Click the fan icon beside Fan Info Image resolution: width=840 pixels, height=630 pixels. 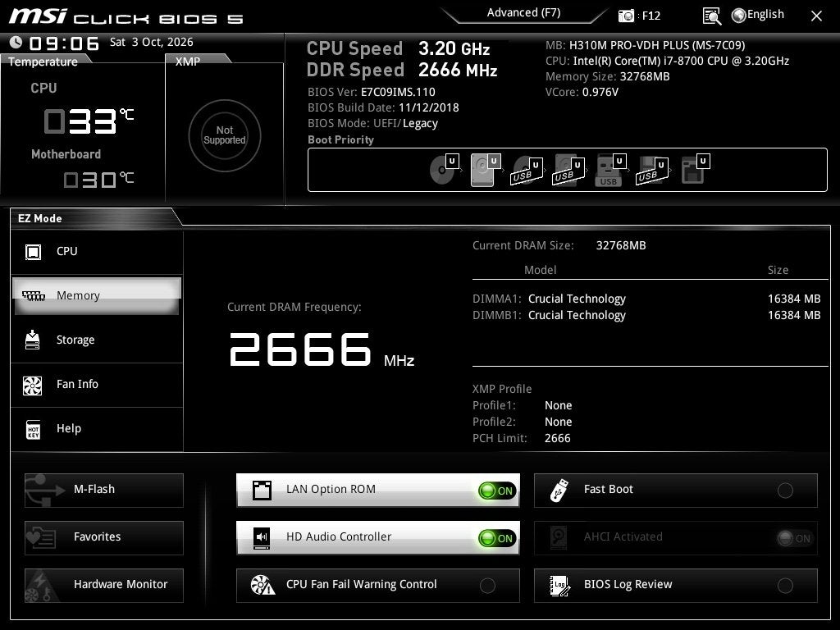pos(33,386)
